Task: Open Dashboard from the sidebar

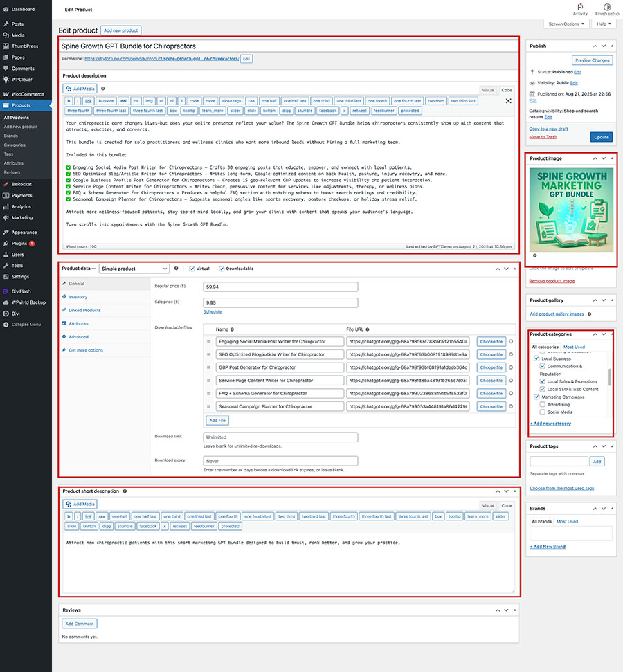Action: click(x=23, y=10)
